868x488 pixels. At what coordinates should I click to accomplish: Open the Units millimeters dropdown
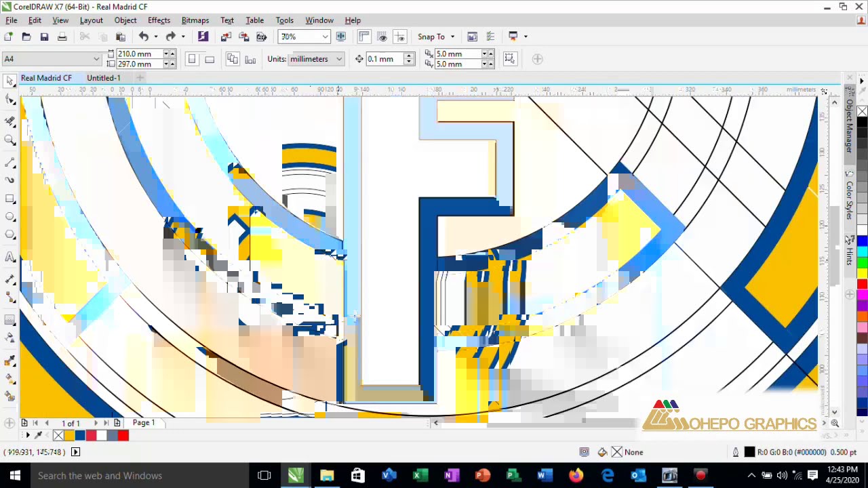tap(338, 59)
